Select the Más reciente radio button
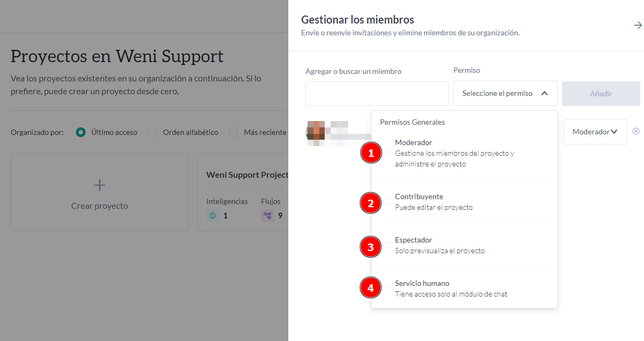Screen dimensions: 644x341 233,132
